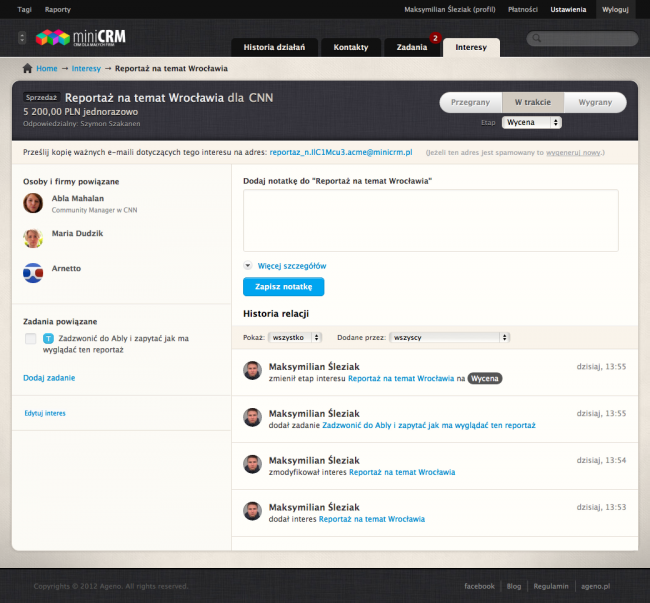Click the Regulamin footer link
This screenshot has height=603, width=650.
pos(551,586)
